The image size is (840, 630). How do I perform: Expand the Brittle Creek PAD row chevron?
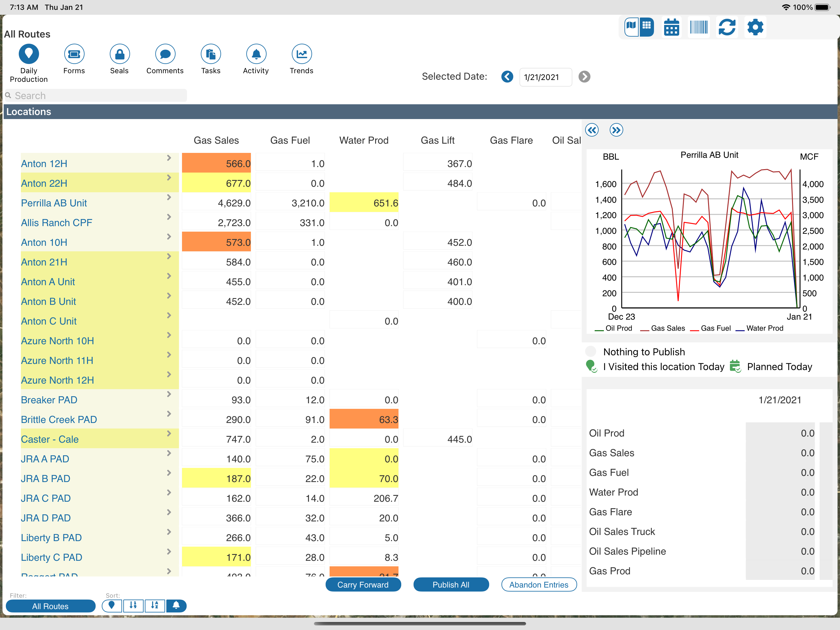coord(169,414)
